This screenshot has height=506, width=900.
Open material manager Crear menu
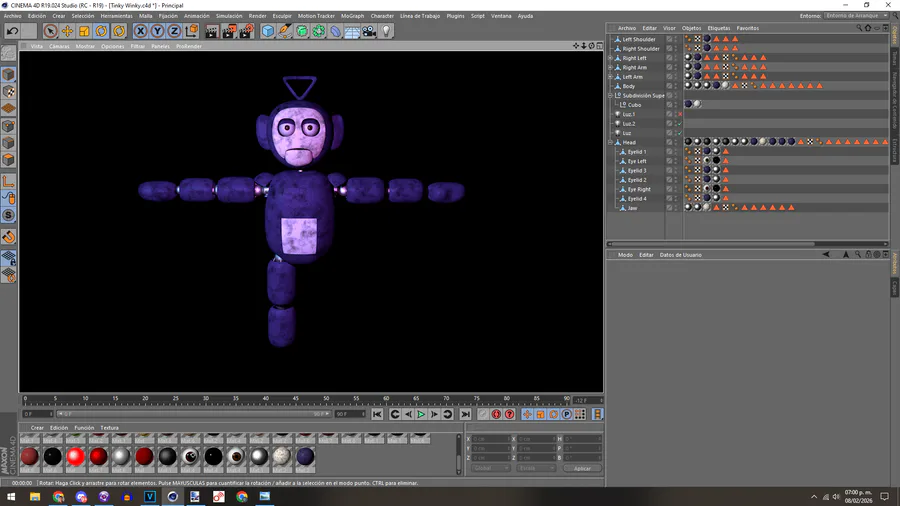click(x=37, y=428)
